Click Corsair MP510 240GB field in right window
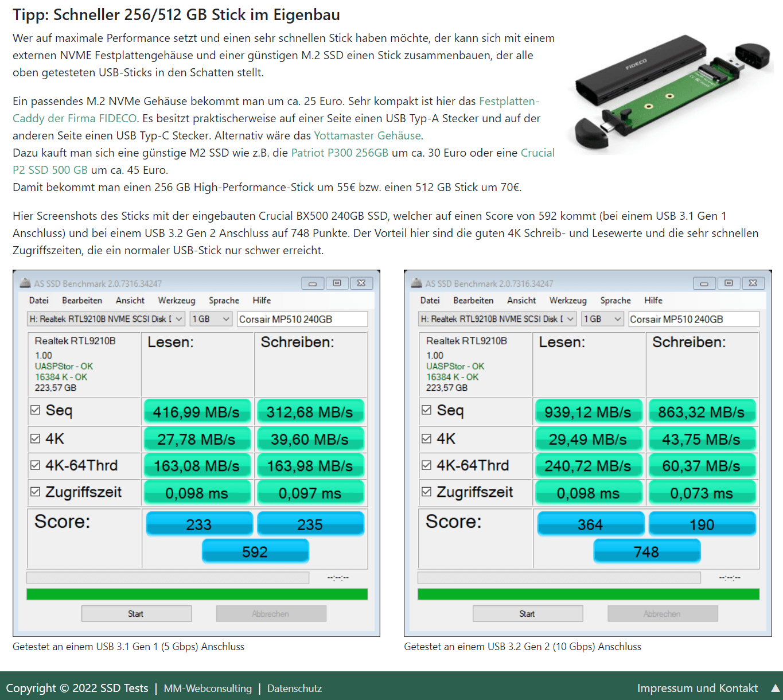The height and width of the screenshot is (700, 783). (694, 319)
